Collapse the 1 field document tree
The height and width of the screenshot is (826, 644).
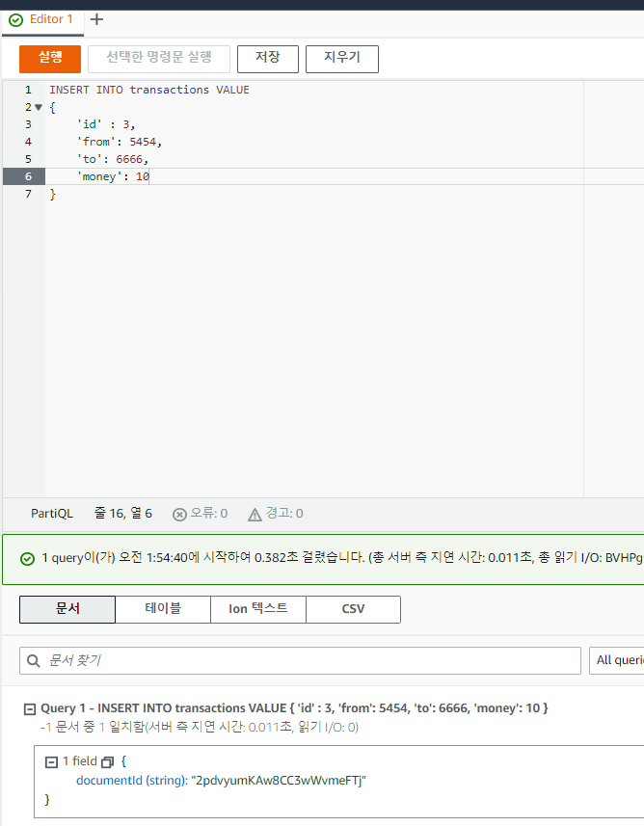[x=50, y=762]
